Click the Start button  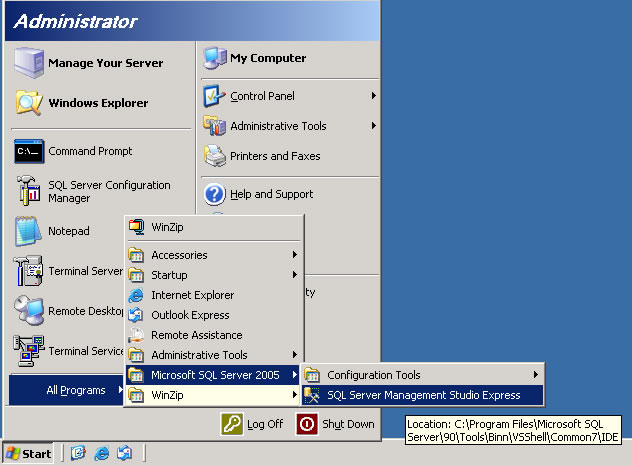[x=28, y=454]
